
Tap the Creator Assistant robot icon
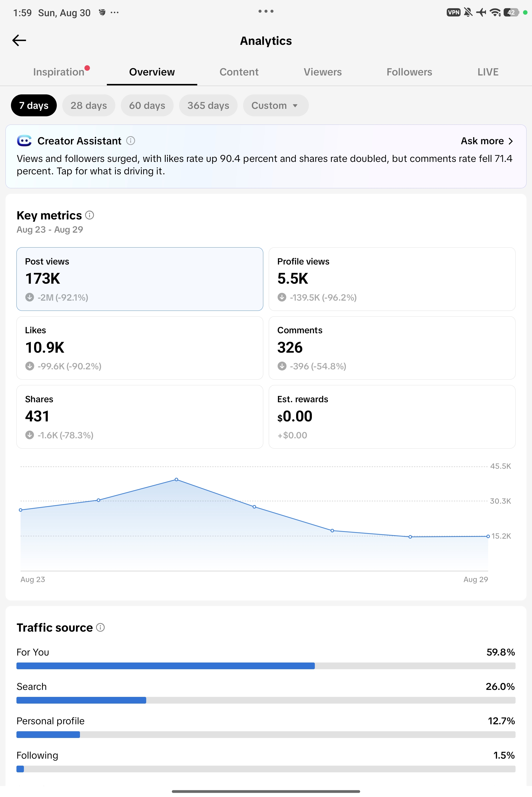pyautogui.click(x=24, y=140)
